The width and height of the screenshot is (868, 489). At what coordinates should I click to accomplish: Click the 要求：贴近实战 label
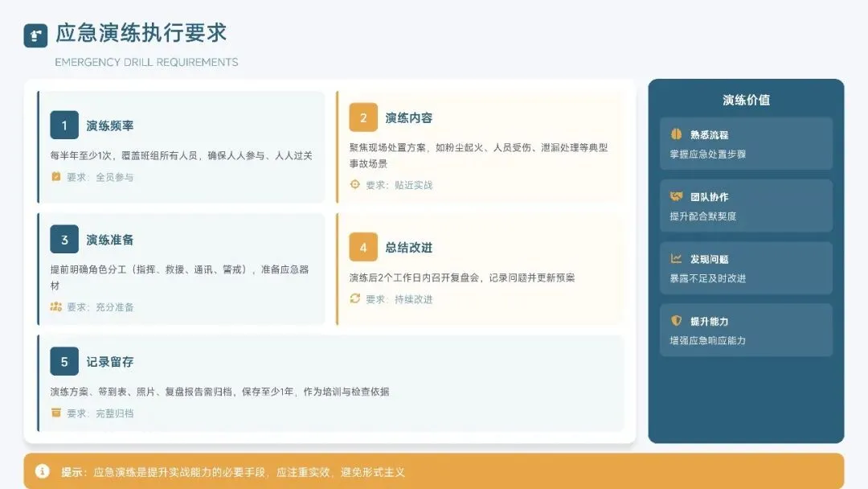click(399, 185)
